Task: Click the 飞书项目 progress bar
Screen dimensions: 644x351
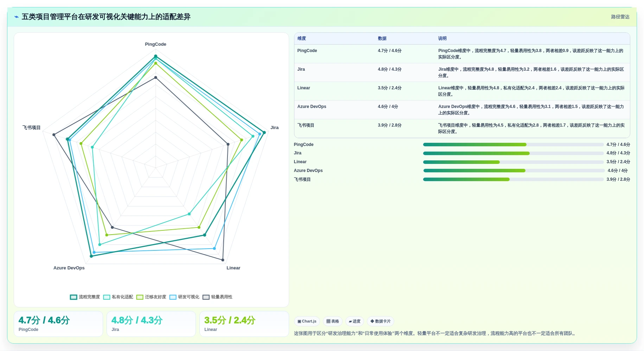Action: (513, 179)
